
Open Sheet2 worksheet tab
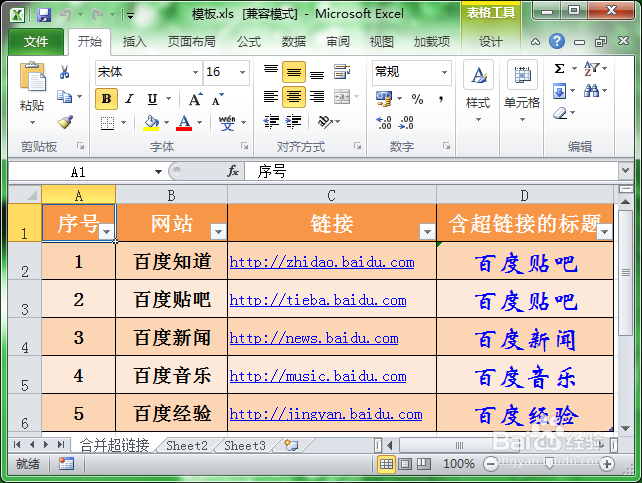tap(187, 445)
